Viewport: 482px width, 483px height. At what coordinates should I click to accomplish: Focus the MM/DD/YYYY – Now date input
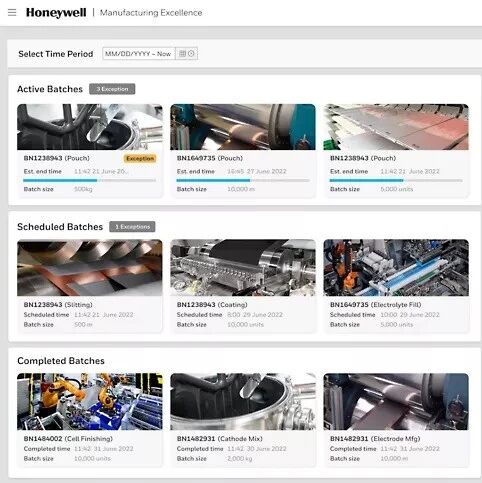(x=139, y=54)
